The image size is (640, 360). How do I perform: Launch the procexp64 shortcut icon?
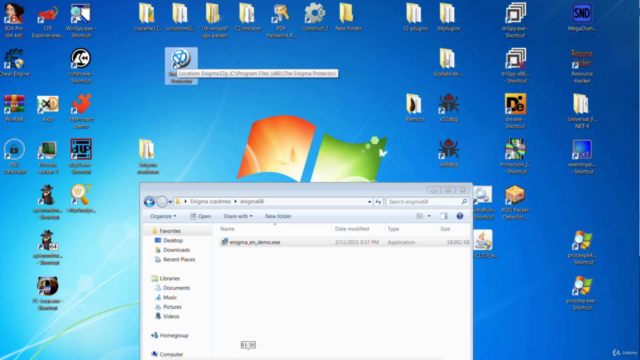click(x=582, y=247)
